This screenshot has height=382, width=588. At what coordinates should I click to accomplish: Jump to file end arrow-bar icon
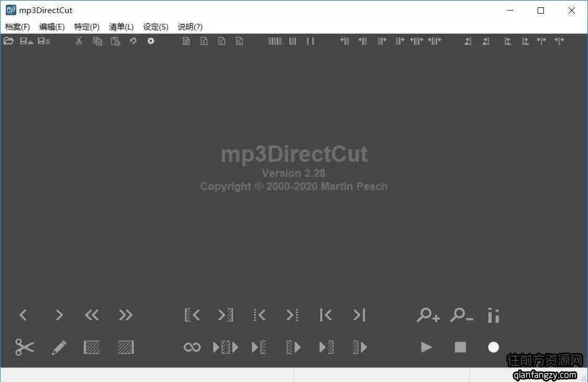[359, 315]
